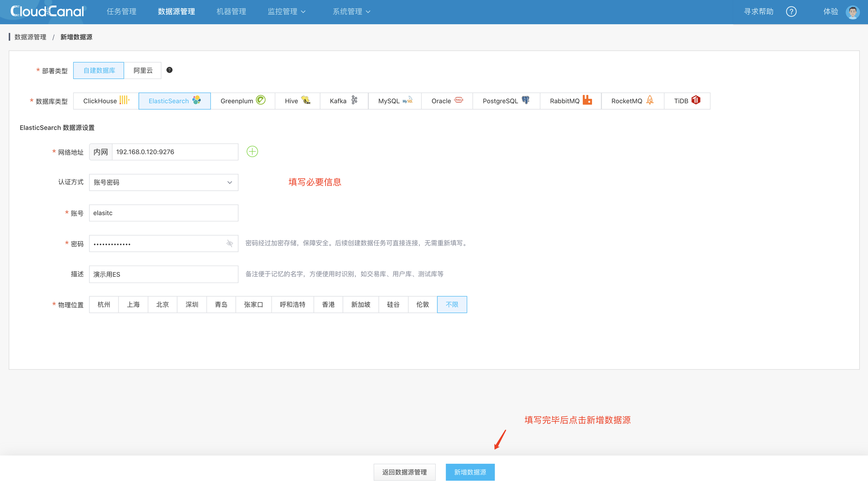This screenshot has height=487, width=868.
Task: Click the 数据源管理 breadcrumb link
Action: pos(30,37)
